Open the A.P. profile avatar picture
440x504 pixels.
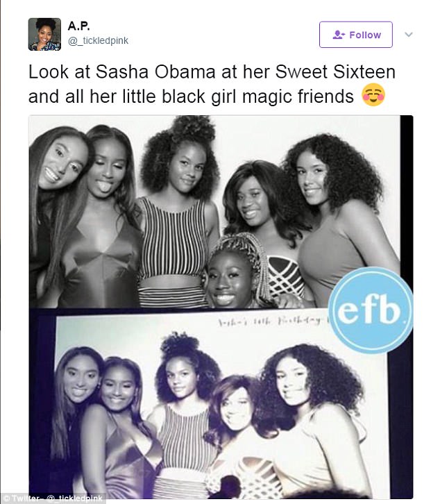(44, 35)
